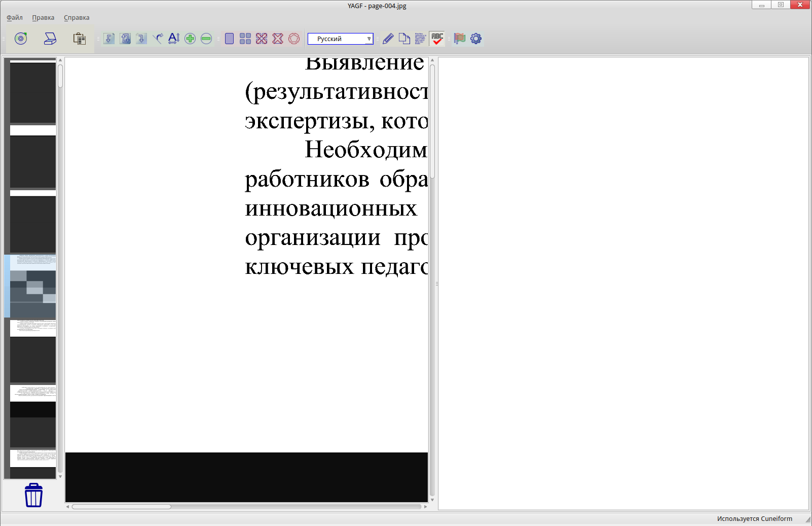Click the text size 'A' icon
This screenshot has width=812, height=526.
174,39
